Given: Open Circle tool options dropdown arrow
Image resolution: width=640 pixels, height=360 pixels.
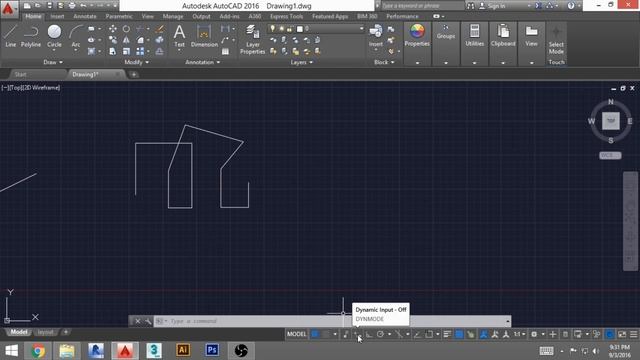Looking at the screenshot, I should [x=54, y=50].
